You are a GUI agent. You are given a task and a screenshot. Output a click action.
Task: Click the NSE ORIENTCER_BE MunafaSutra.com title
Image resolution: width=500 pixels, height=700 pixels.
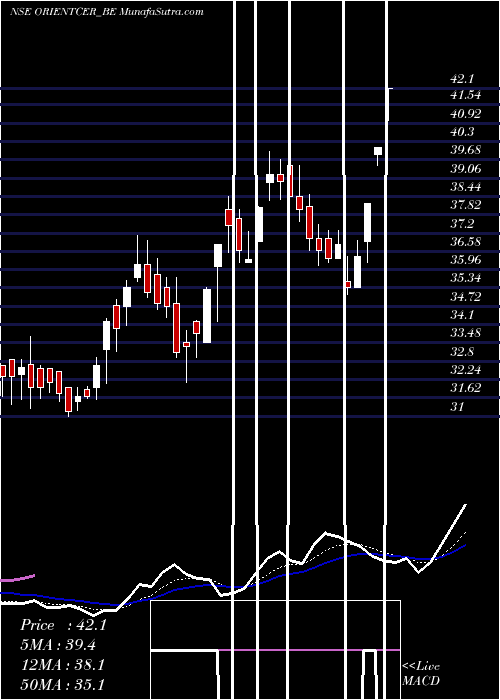tap(107, 12)
